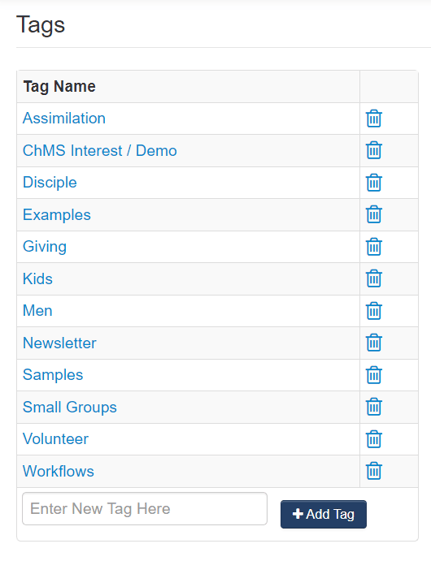Open the Workflows tag link
Screen dimensions: 431x561
[58, 471]
